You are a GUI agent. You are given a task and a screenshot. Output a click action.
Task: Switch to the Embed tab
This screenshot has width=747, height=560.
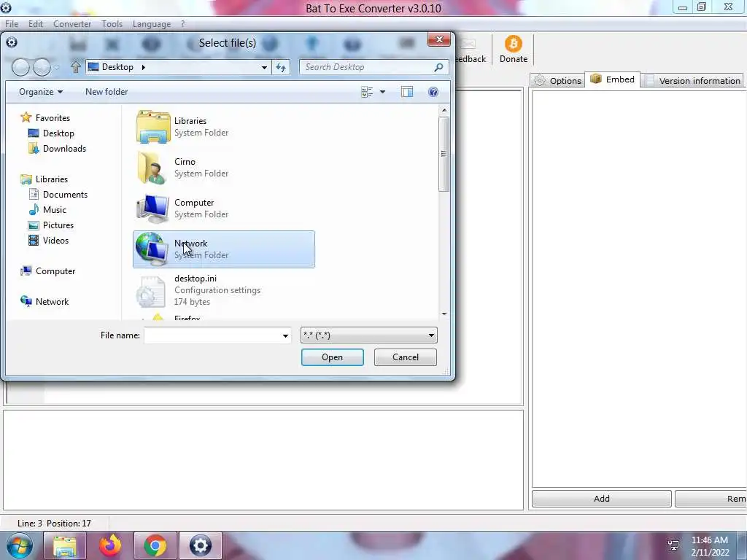(x=612, y=79)
